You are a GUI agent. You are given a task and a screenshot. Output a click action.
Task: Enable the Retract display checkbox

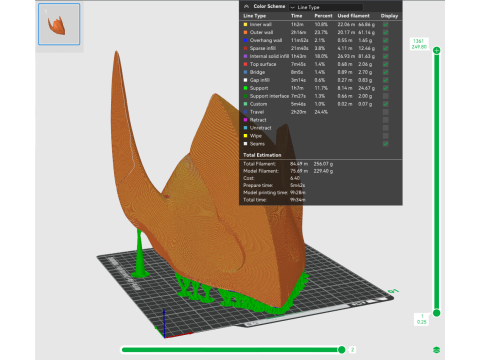[x=386, y=120]
